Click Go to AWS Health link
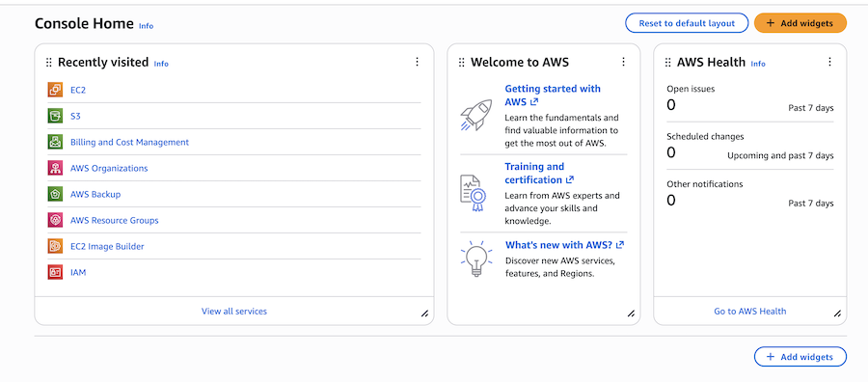Screen dimensions: 868x382 click(750, 312)
